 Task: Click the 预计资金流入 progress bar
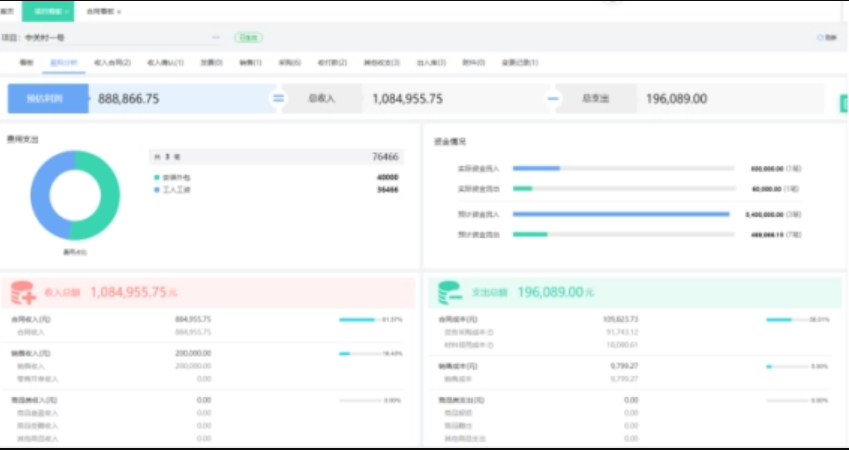(x=621, y=214)
